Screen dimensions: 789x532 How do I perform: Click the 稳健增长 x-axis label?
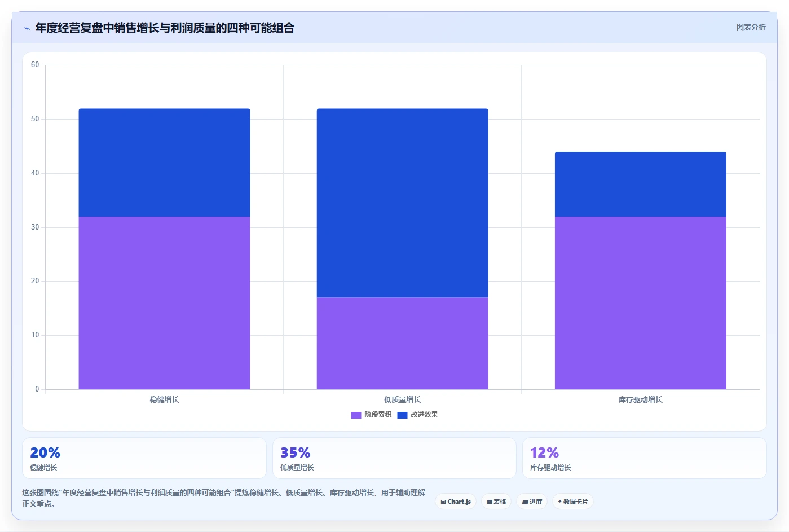point(164,399)
